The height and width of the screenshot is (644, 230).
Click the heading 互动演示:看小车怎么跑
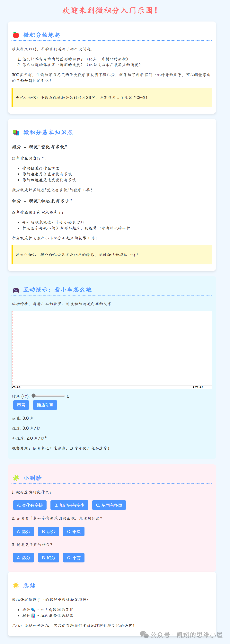pos(57,290)
